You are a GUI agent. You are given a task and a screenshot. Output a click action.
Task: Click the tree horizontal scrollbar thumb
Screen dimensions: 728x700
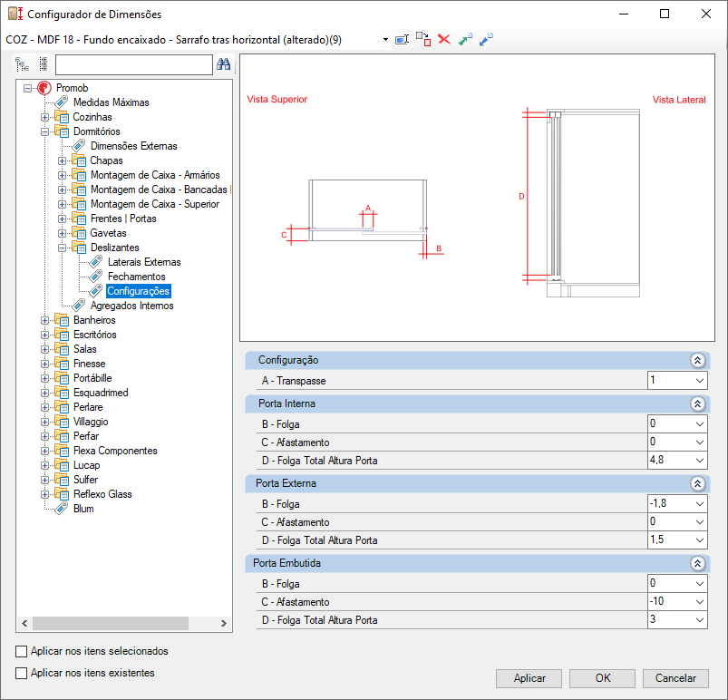(x=111, y=623)
